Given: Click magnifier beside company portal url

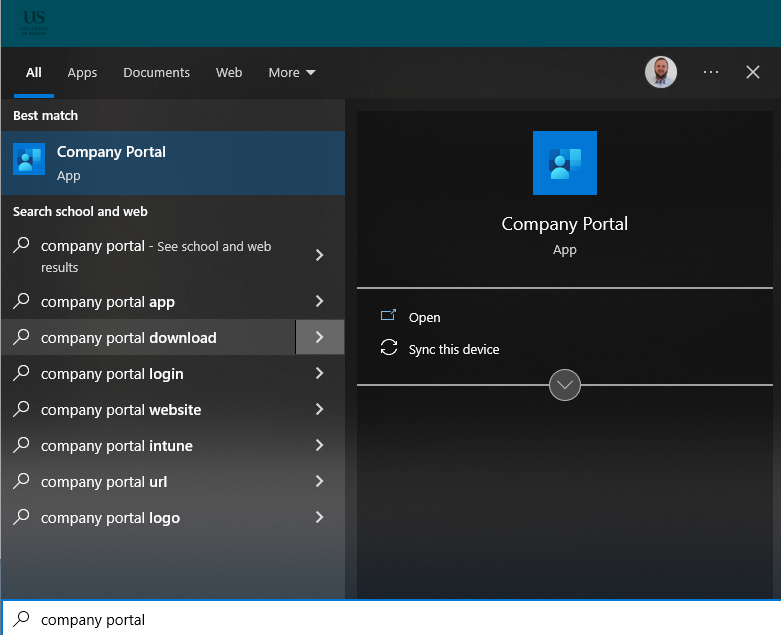Looking at the screenshot, I should click(x=21, y=481).
